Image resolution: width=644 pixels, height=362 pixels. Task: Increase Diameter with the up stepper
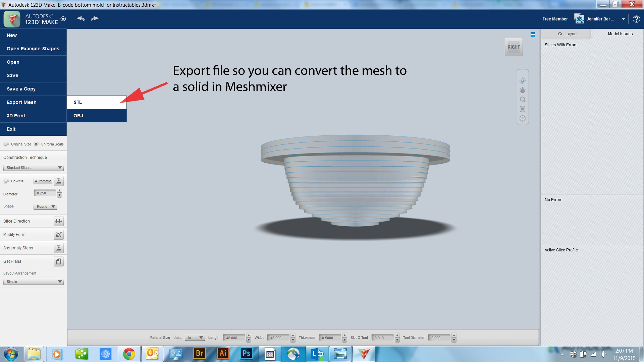pos(59,191)
